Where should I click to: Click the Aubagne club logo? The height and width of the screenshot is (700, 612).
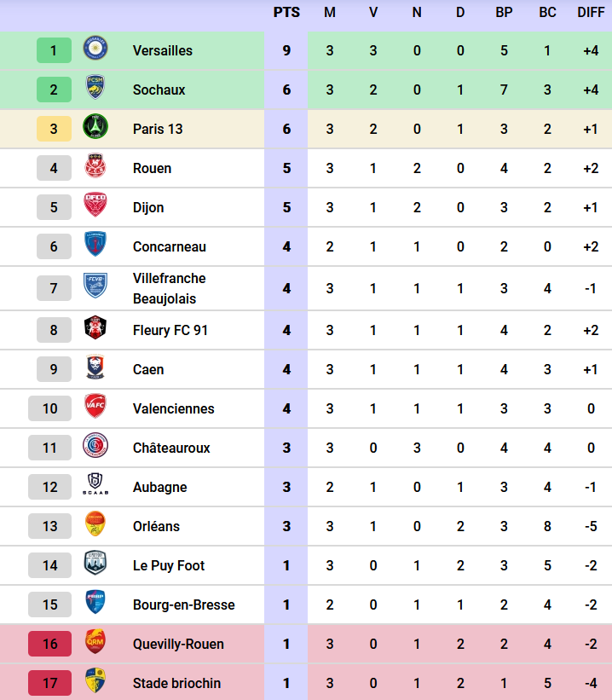click(x=95, y=486)
